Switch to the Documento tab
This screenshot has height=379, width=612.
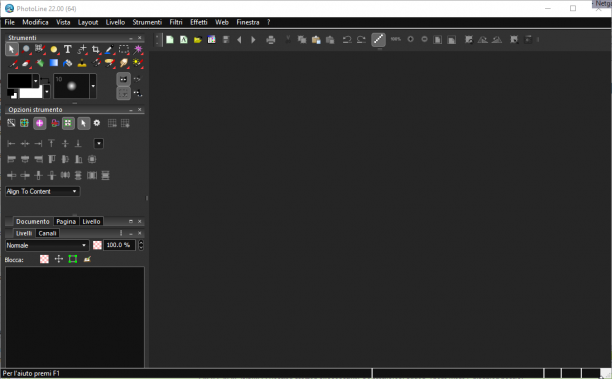33,221
